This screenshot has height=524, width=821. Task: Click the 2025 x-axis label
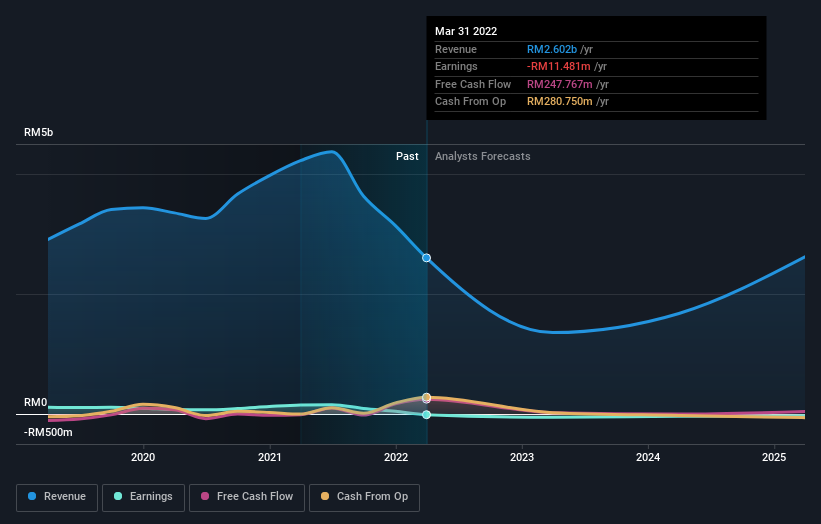[x=774, y=458]
